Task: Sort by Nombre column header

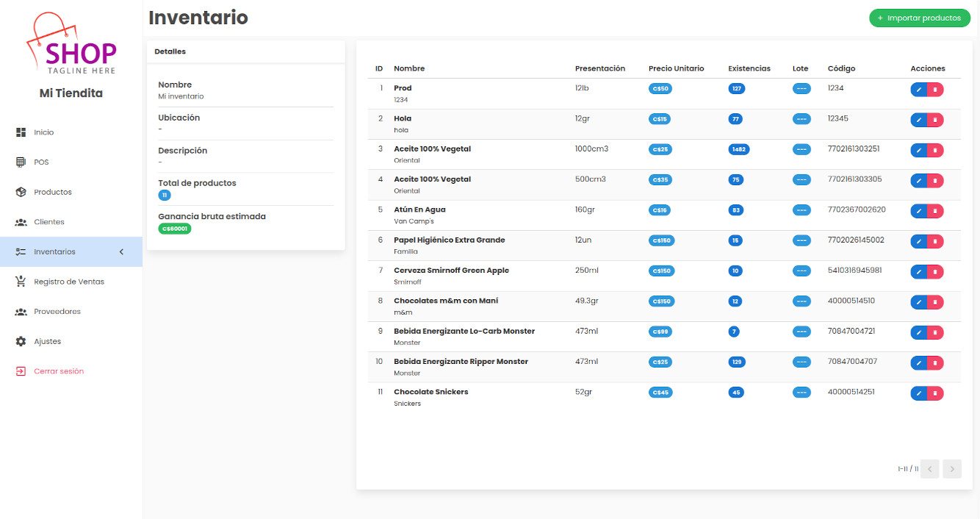Action: click(409, 68)
